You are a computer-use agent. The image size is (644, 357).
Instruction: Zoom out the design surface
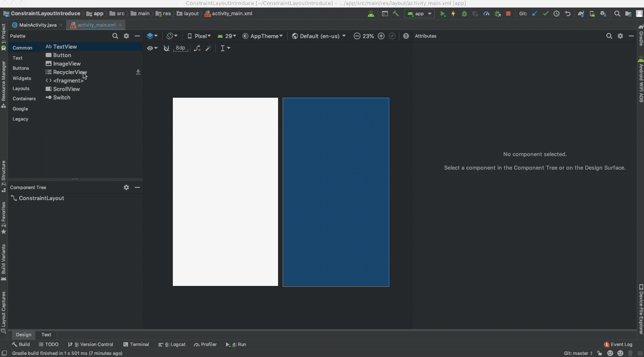coord(357,36)
